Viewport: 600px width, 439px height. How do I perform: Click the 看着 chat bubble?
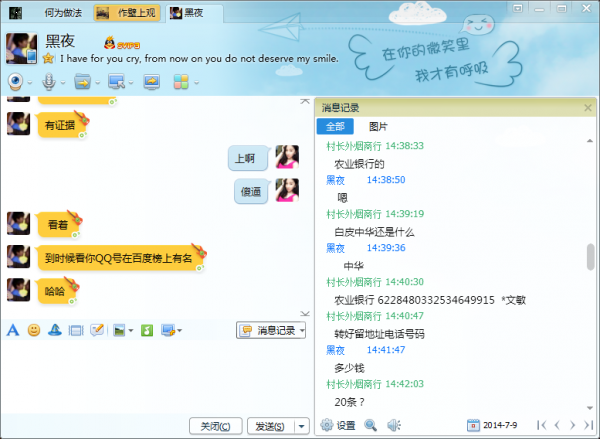click(x=58, y=225)
